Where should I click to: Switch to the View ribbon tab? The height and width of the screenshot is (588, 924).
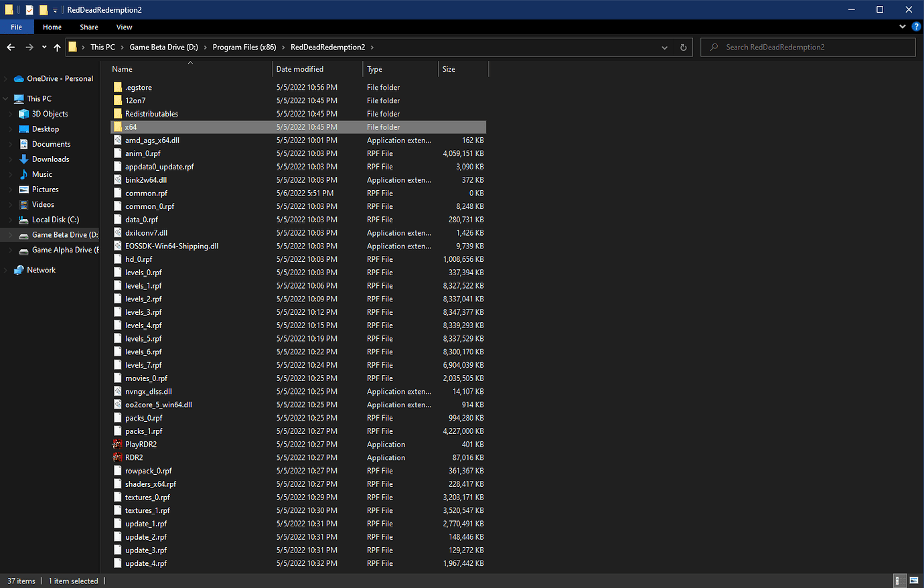[124, 27]
